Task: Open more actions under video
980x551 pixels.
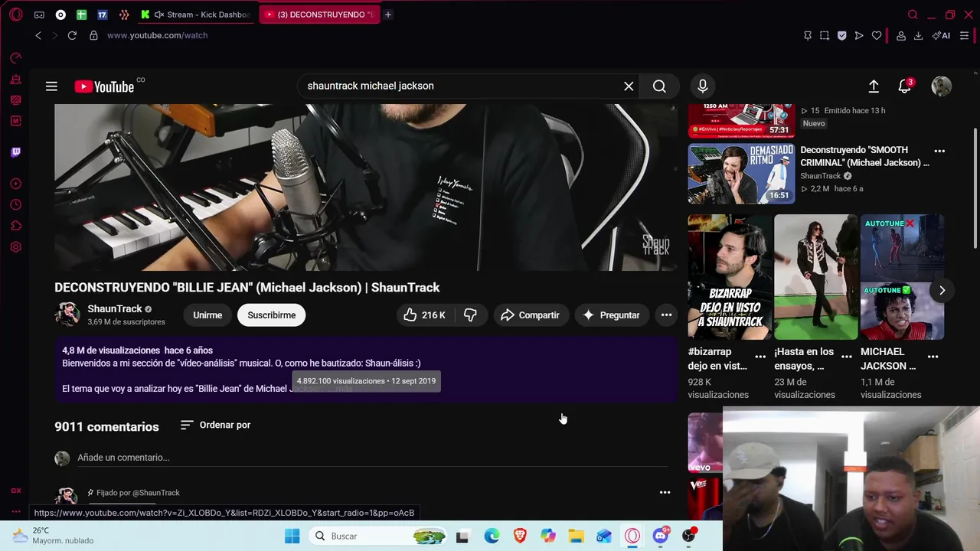Action: [666, 315]
